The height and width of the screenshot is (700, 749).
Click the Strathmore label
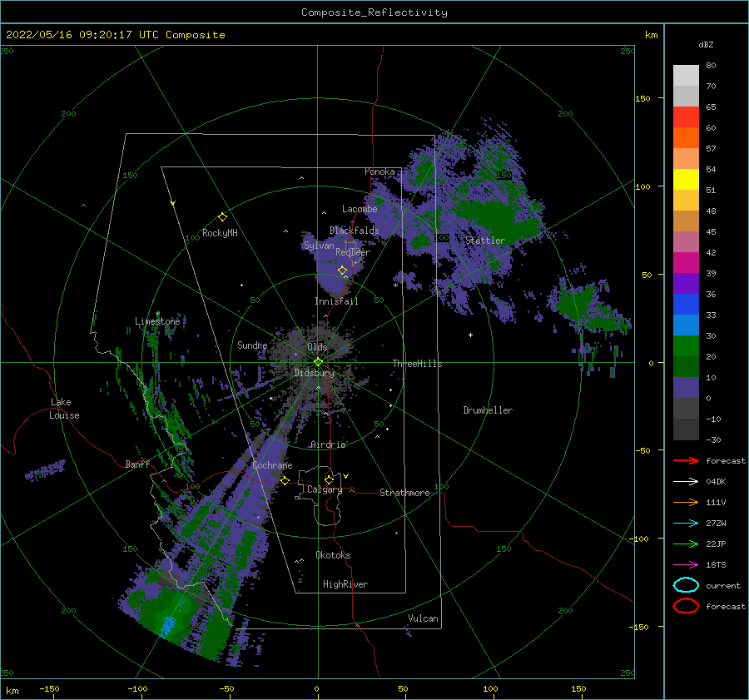click(x=404, y=493)
